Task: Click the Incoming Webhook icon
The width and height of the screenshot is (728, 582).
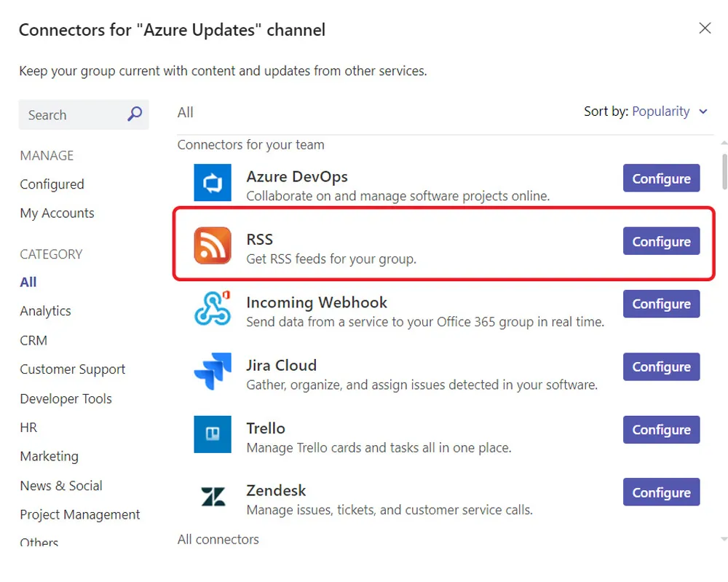Action: point(212,308)
